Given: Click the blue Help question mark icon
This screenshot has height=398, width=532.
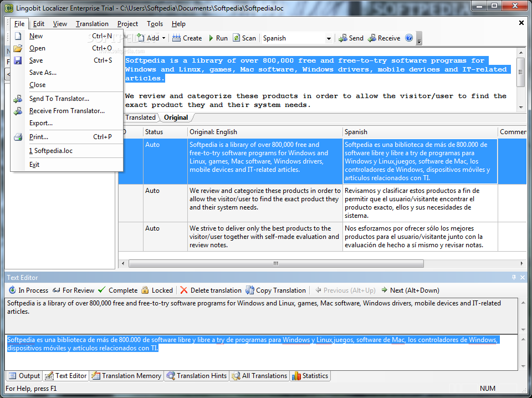Looking at the screenshot, I should [409, 38].
